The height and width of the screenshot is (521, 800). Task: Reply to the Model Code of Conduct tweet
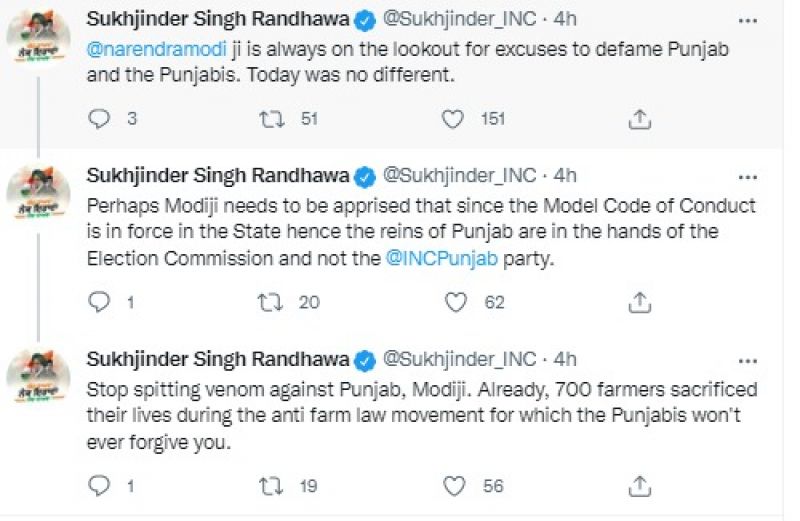[x=98, y=301]
